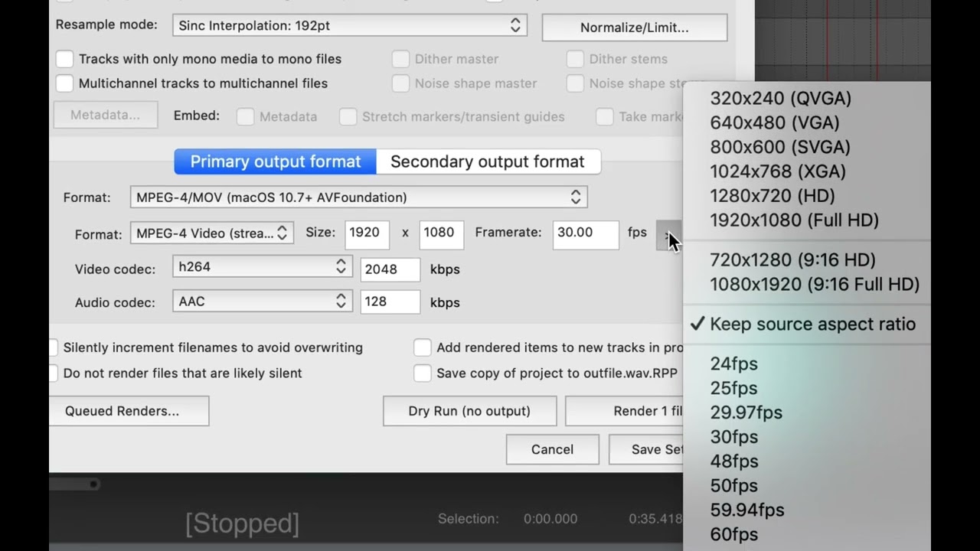The height and width of the screenshot is (551, 980).
Task: Toggle Add rendered items to new tracks
Action: click(423, 347)
